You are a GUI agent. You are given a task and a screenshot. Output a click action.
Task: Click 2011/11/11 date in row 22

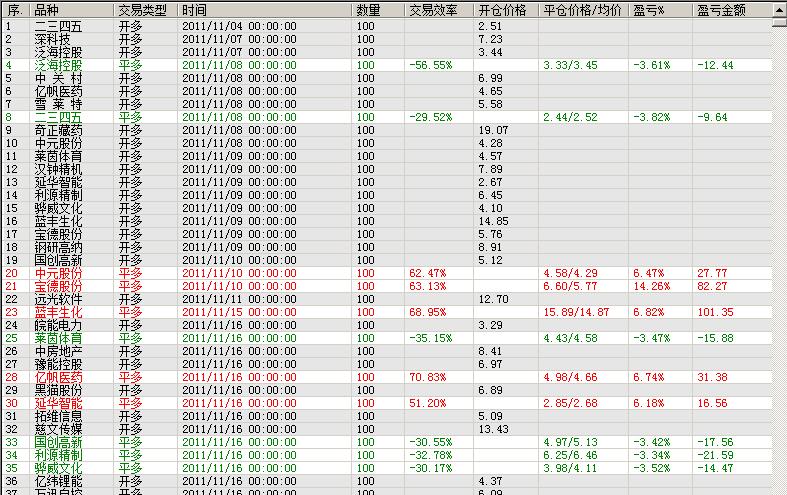click(212, 300)
